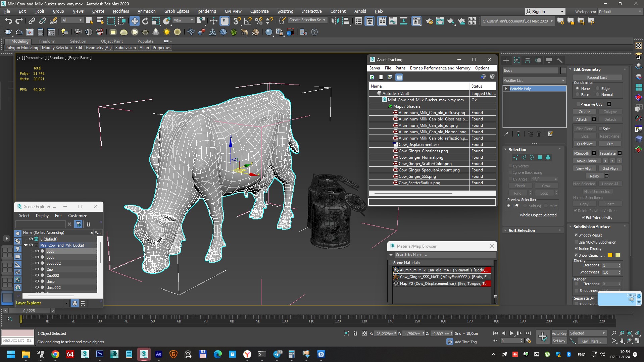
Task: Open the Modifier List dropdown
Action: 534,81
